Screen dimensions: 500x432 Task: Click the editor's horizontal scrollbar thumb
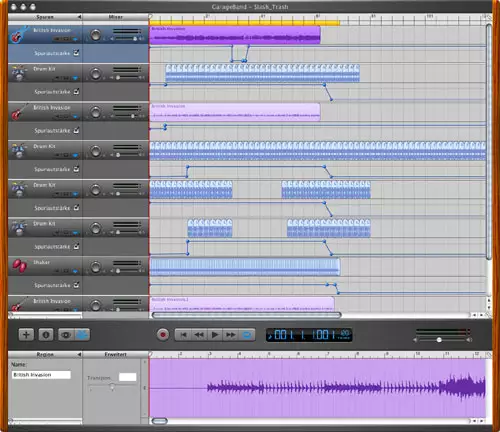pyautogui.click(x=160, y=421)
